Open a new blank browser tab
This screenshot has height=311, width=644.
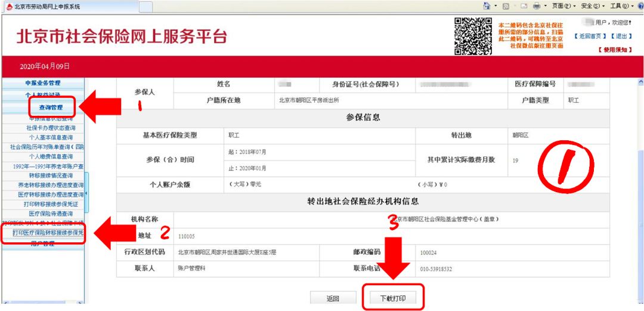click(146, 7)
